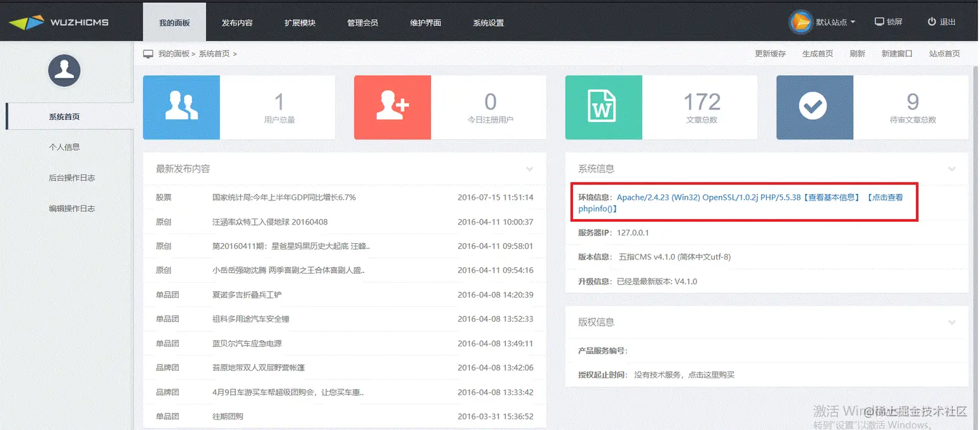The image size is (980, 430).
Task: Click 我的面板 breadcrumb link
Action: coord(174,54)
